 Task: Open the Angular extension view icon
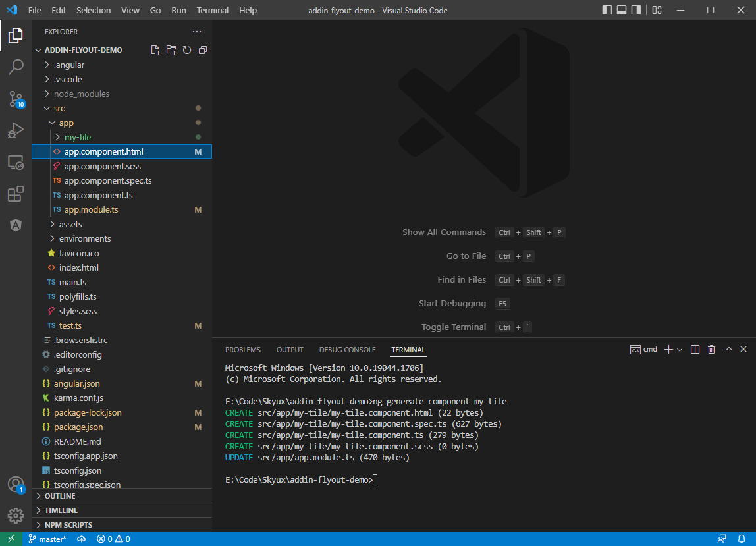tap(15, 225)
